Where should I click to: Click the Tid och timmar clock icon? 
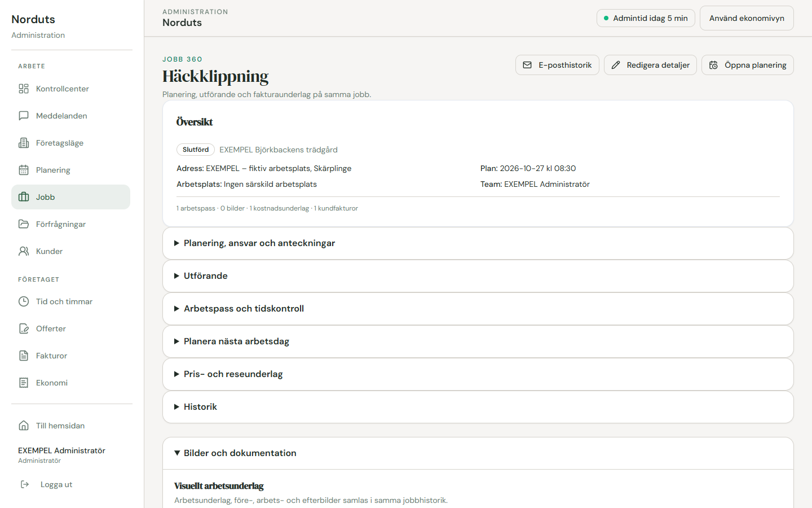pos(24,301)
